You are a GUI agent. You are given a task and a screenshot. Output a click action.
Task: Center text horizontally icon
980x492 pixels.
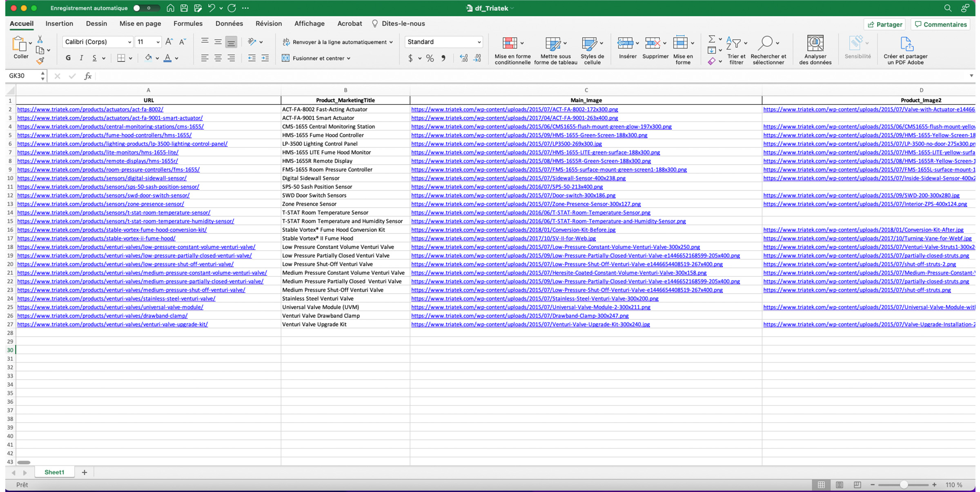(218, 58)
